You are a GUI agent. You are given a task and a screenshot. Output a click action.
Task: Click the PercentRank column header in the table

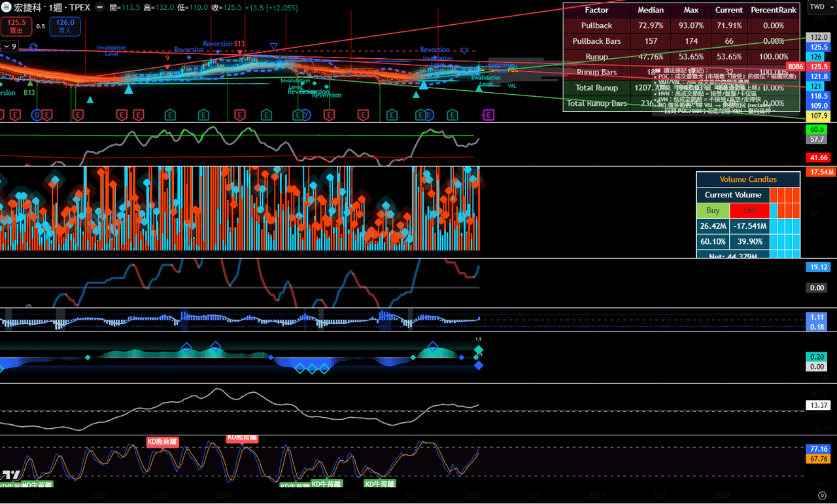(774, 10)
